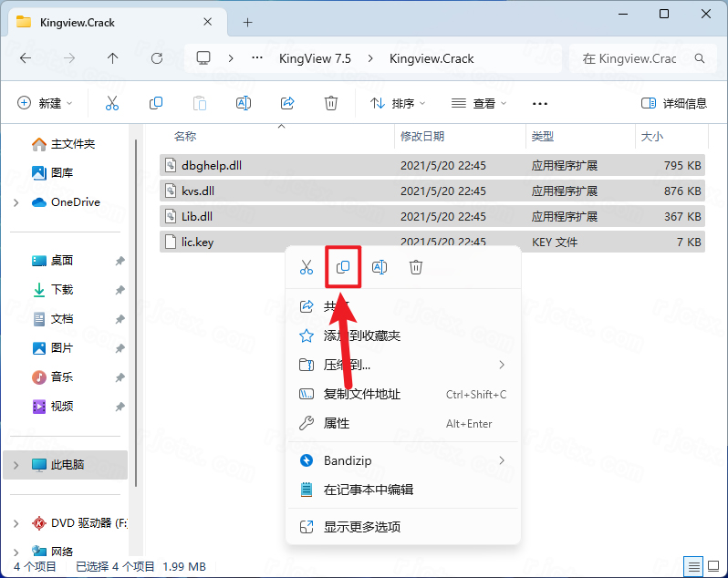Choose 属性 in the context menu

(x=402, y=424)
